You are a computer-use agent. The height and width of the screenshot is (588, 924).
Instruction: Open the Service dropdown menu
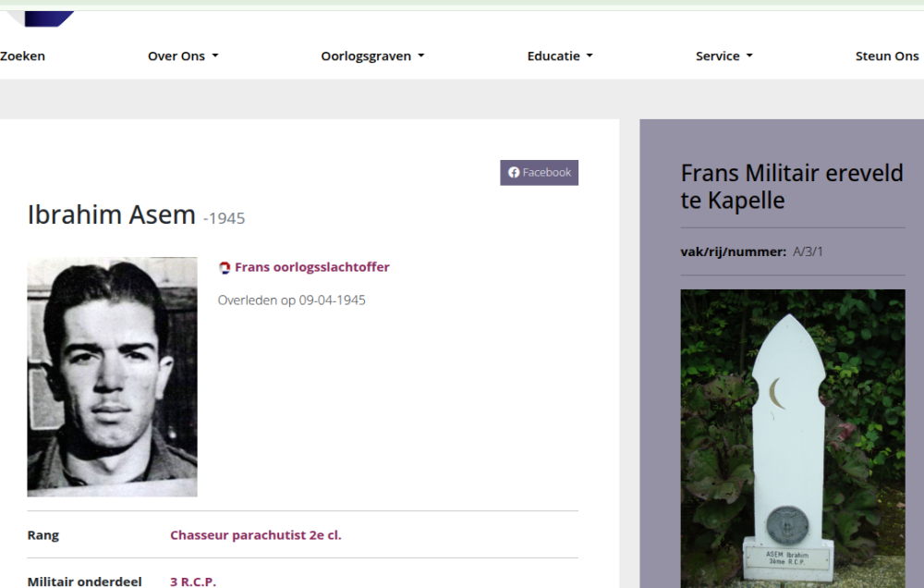point(723,56)
